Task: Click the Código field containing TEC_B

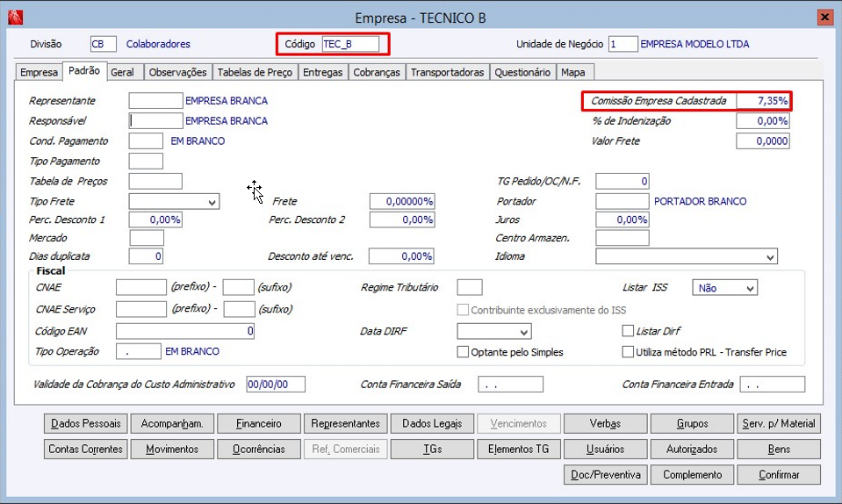Action: click(x=350, y=44)
